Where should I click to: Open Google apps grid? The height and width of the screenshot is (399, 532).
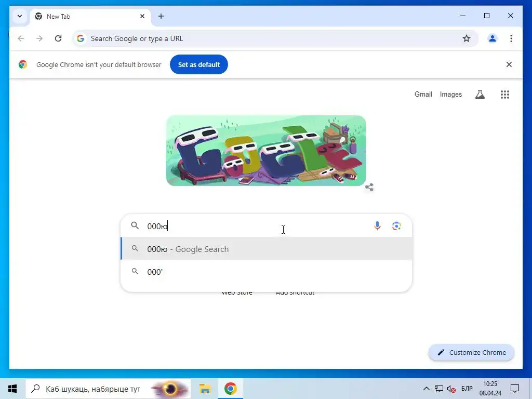[x=505, y=95]
